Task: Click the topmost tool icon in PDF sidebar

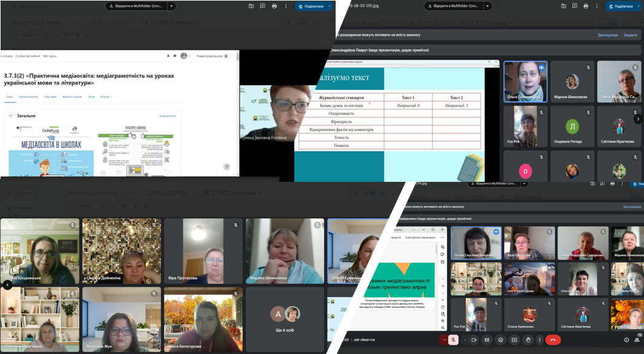Action: point(443,247)
